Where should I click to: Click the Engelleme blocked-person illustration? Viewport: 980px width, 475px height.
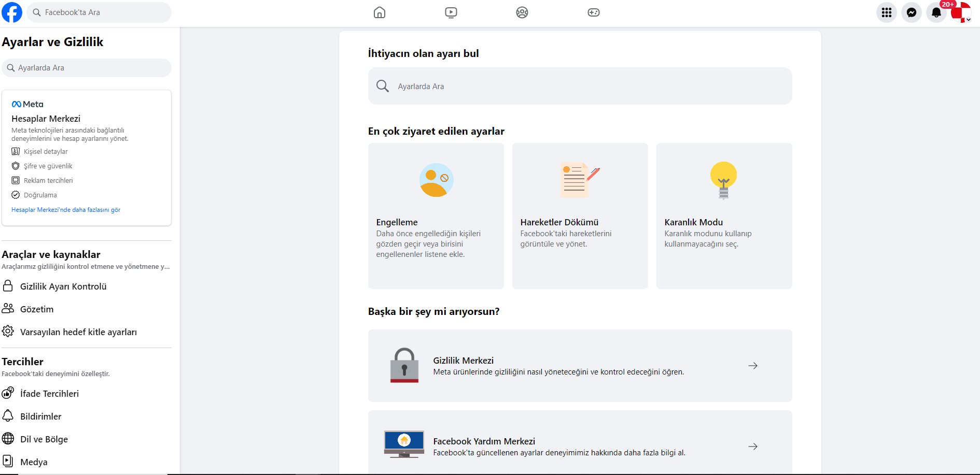pyautogui.click(x=436, y=180)
